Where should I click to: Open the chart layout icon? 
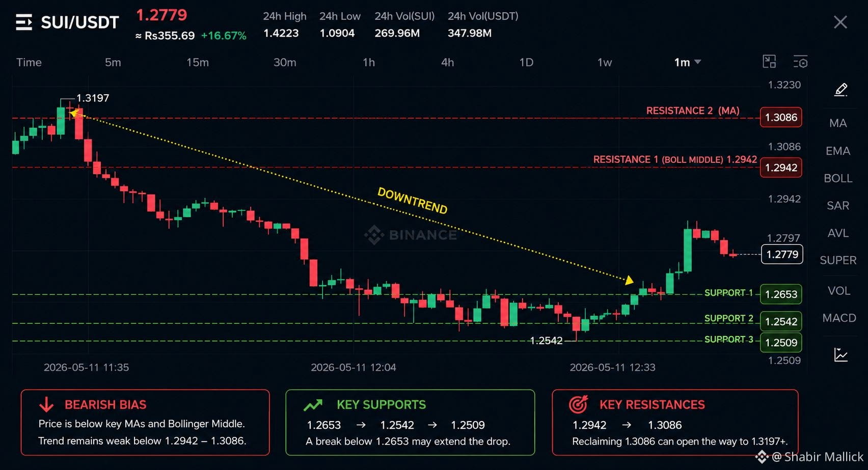(x=769, y=62)
